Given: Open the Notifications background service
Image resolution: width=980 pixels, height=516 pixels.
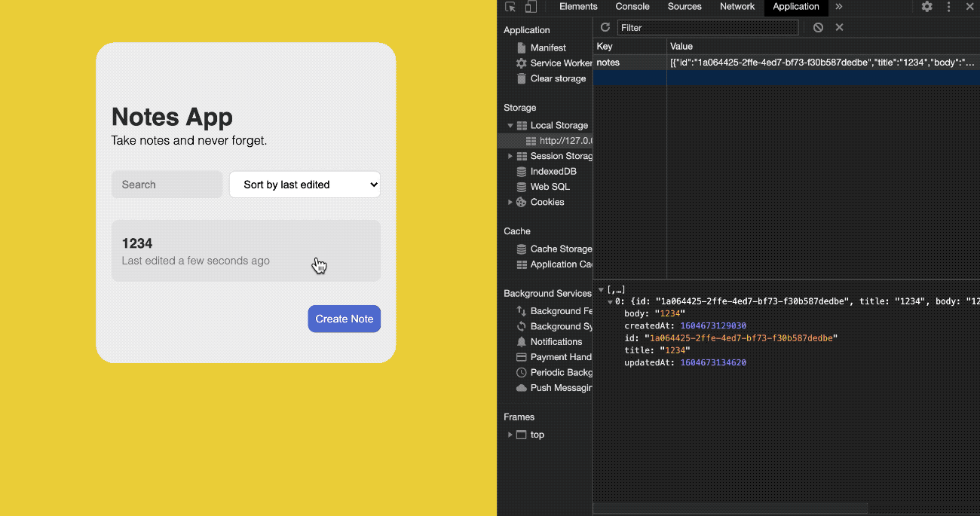Looking at the screenshot, I should (x=556, y=341).
